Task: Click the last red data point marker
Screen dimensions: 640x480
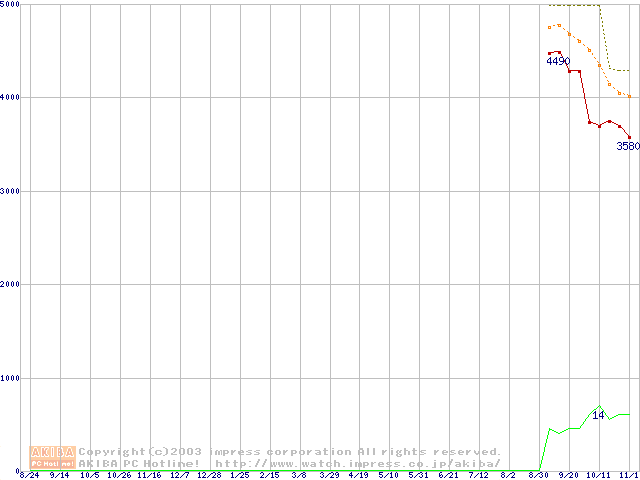Action: pos(629,137)
